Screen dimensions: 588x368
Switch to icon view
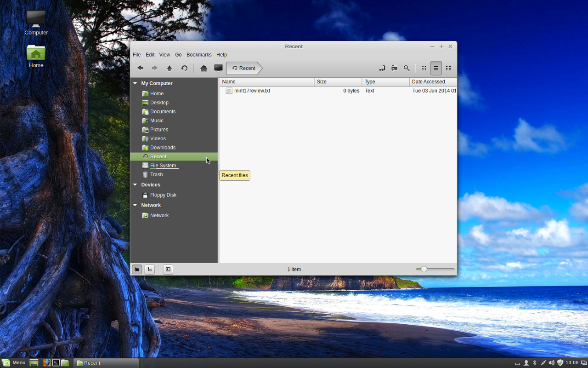pos(423,68)
